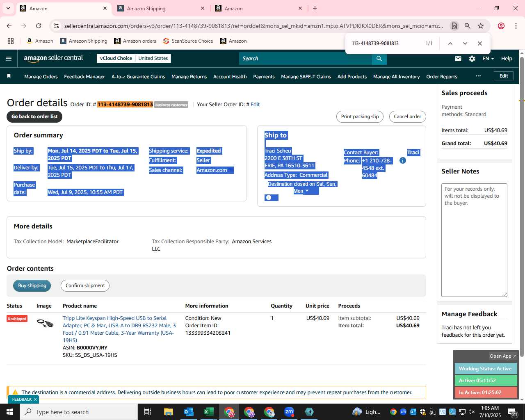525x420 pixels.
Task: Click Print packing slip button
Action: click(x=360, y=116)
